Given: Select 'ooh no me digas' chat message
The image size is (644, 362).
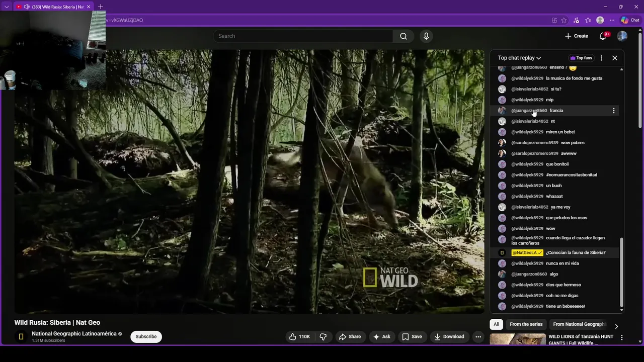Looking at the screenshot, I should click(x=562, y=296).
